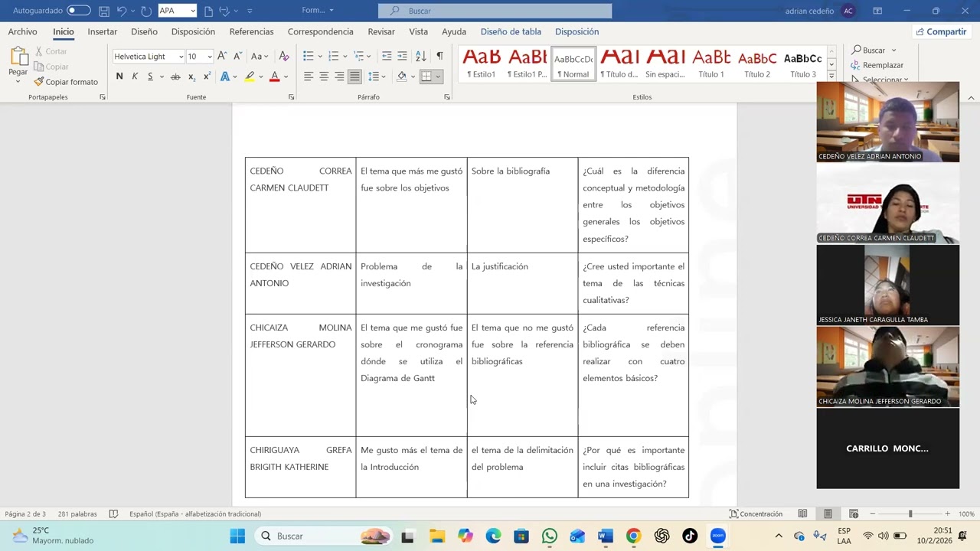
Task: Toggle the Autoguardado switch
Action: [78, 11]
